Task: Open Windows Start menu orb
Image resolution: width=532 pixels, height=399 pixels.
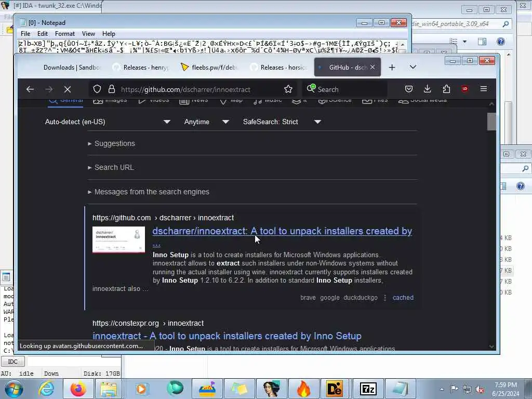Action: [x=14, y=389]
